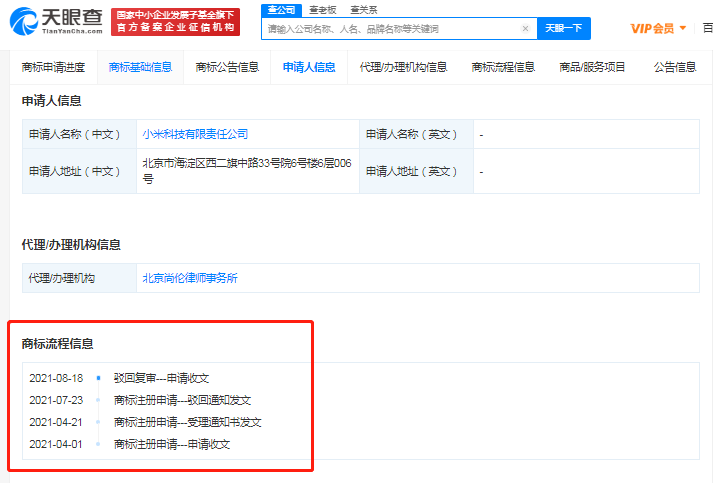Click the 申请人地址（英文） label cell

tap(416, 171)
